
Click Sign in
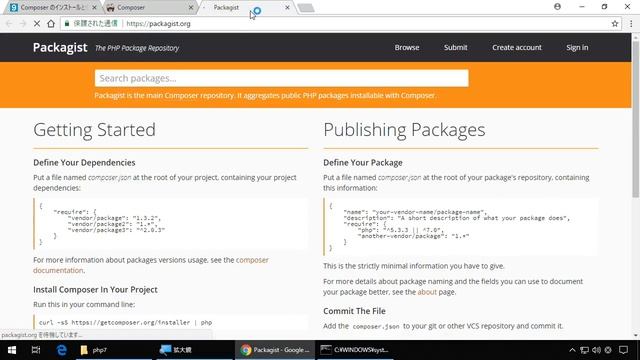(x=577, y=47)
